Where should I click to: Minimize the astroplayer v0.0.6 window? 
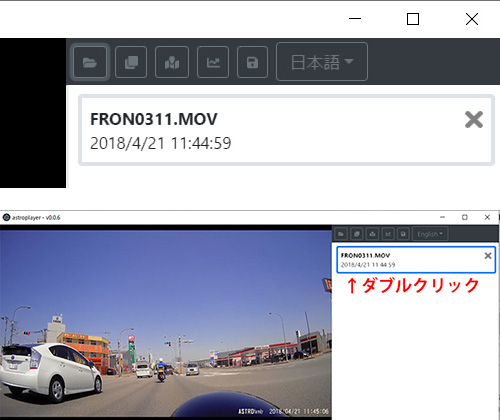coord(443,217)
